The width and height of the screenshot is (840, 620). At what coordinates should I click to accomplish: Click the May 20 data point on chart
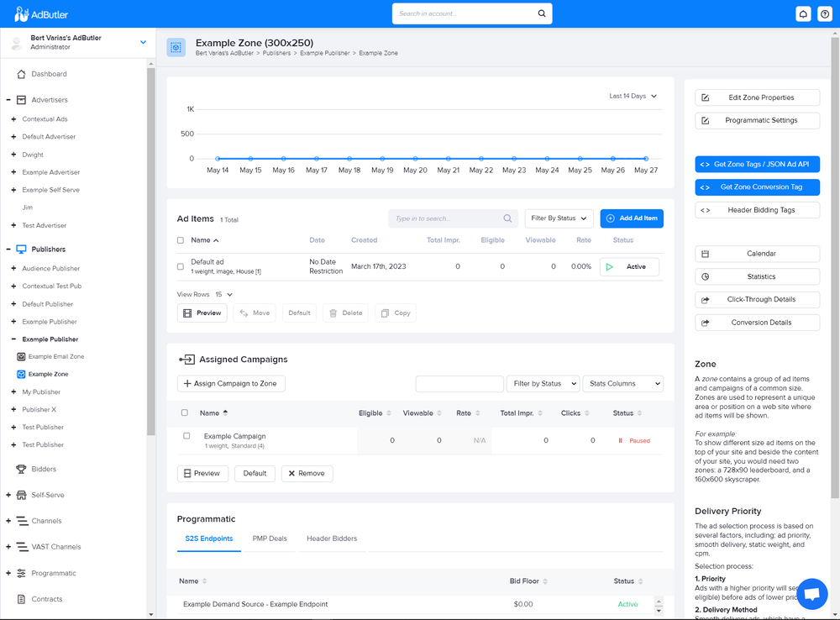[415, 159]
